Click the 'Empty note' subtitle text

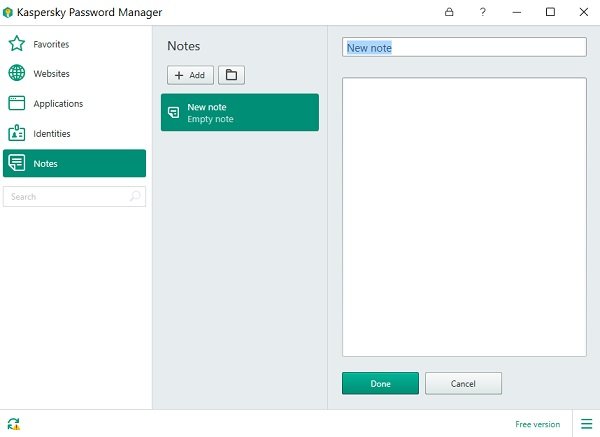(x=210, y=119)
